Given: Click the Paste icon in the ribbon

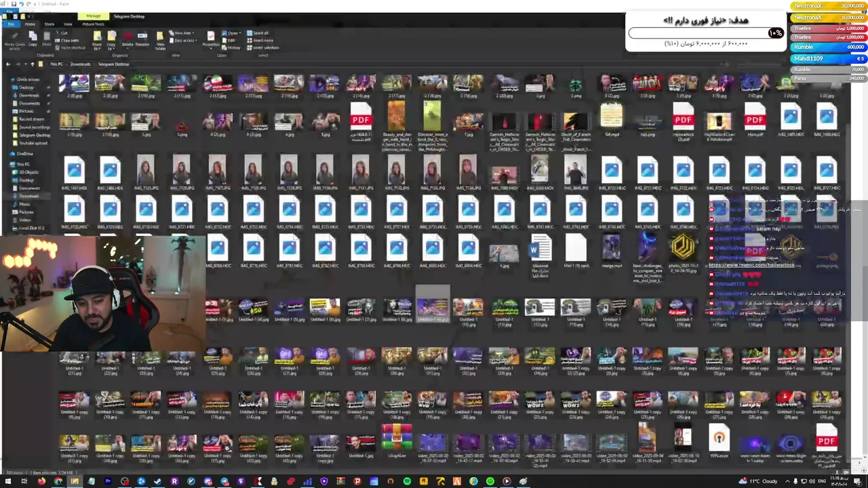Looking at the screenshot, I should click(47, 37).
